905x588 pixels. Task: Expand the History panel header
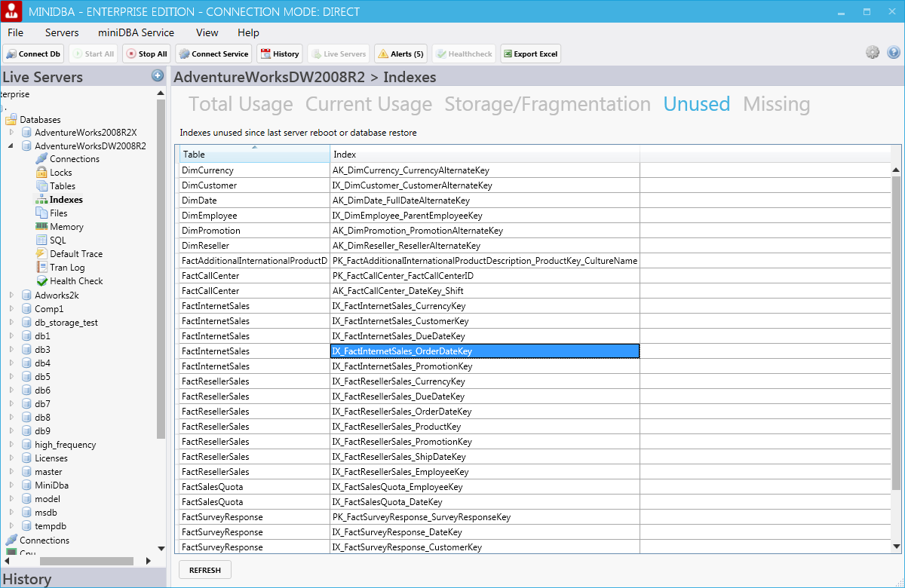(83, 578)
